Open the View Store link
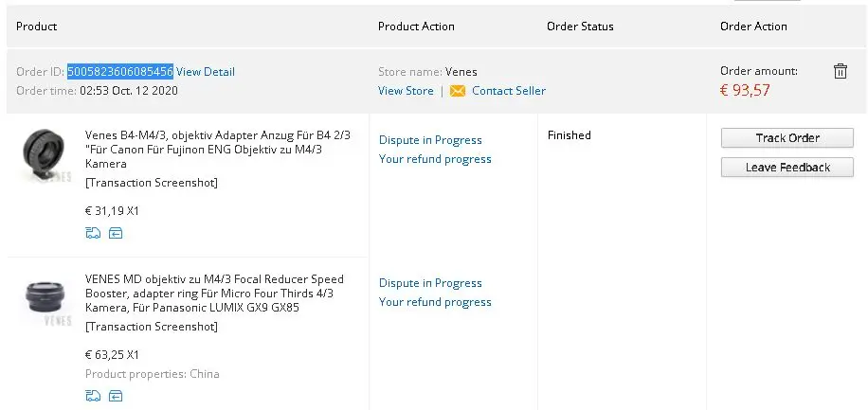868x410 pixels. pyautogui.click(x=406, y=91)
